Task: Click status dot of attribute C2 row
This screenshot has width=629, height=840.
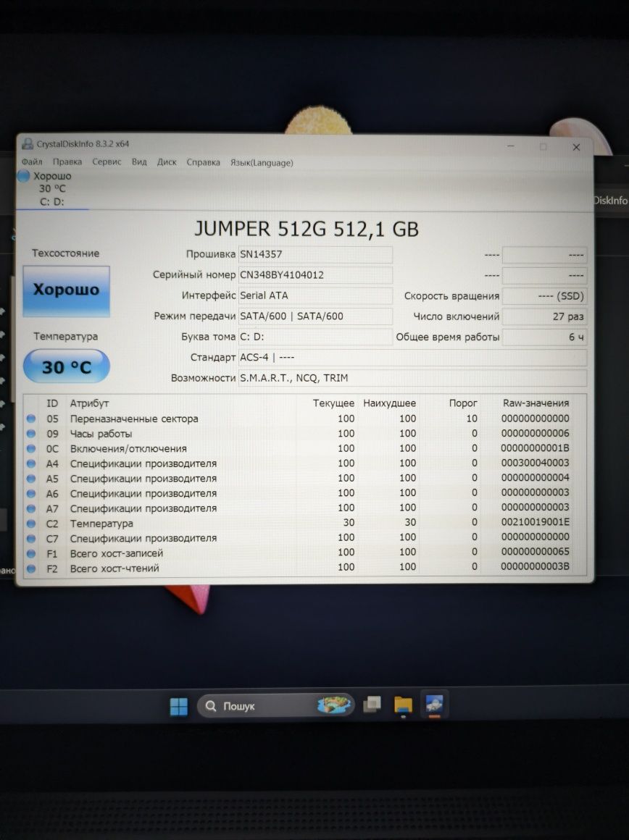Action: click(31, 524)
